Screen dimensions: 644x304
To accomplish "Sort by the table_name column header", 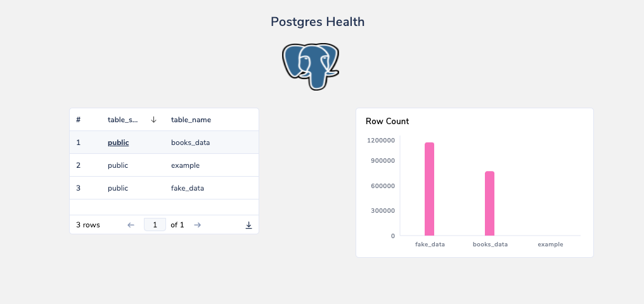I will (191, 120).
